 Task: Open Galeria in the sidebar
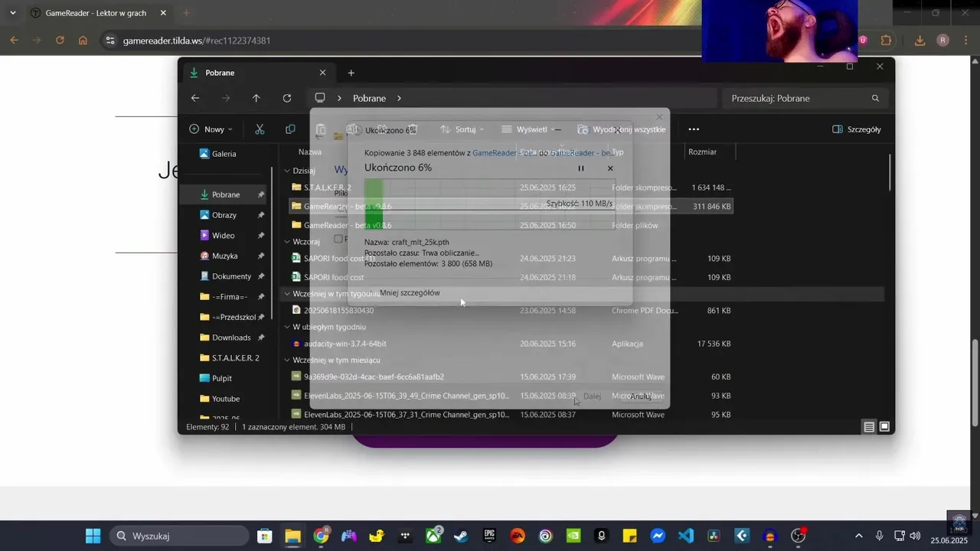pos(223,154)
